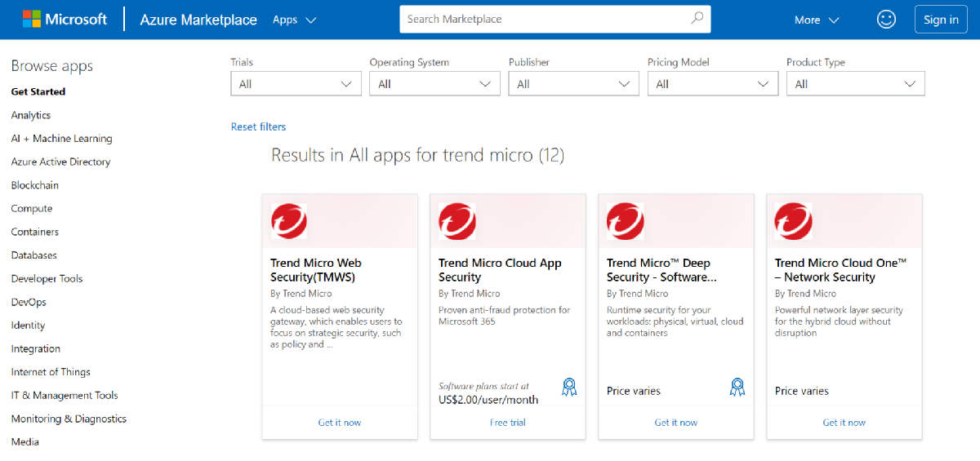
Task: Click the award badge on Cloud App Security
Action: tap(569, 388)
